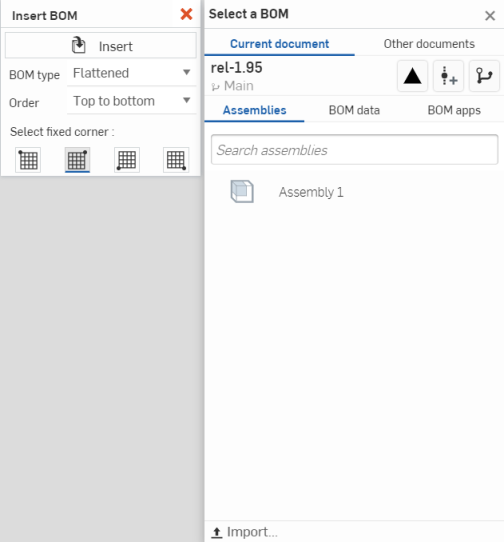Click the Insert clipboard icon
Image resolution: width=504 pixels, height=542 pixels.
click(78, 45)
